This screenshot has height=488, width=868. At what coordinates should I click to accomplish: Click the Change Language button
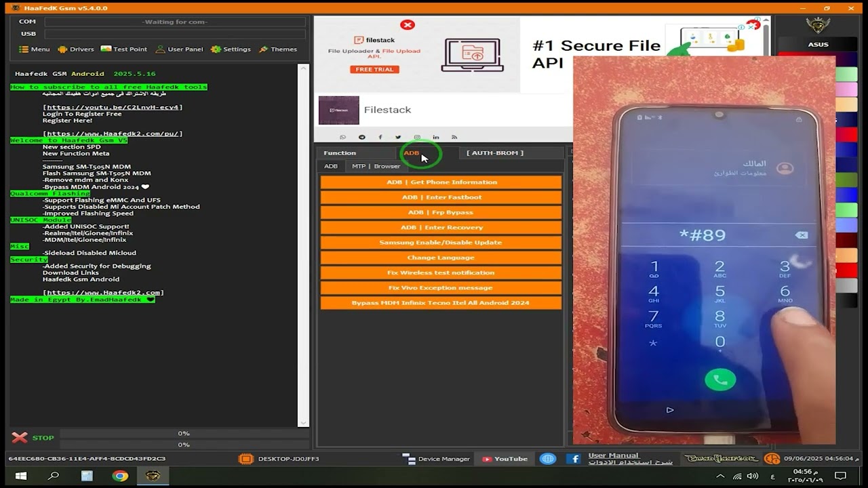click(441, 258)
